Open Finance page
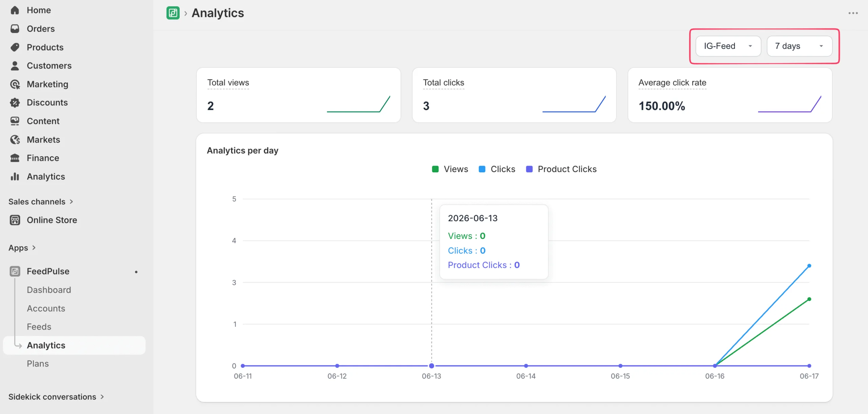This screenshot has height=414, width=868. click(x=43, y=158)
